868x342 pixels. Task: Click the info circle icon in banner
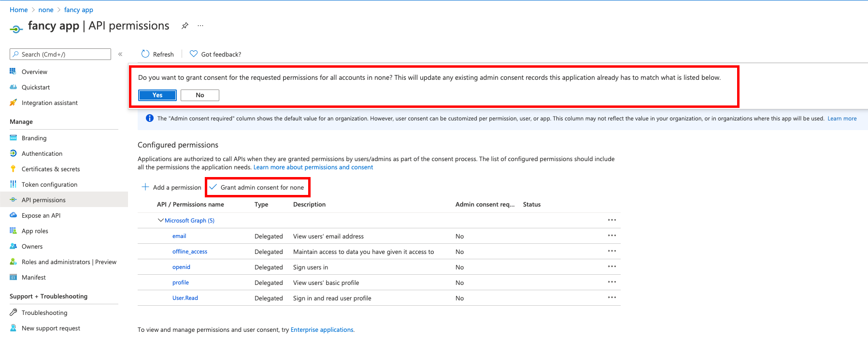click(150, 119)
